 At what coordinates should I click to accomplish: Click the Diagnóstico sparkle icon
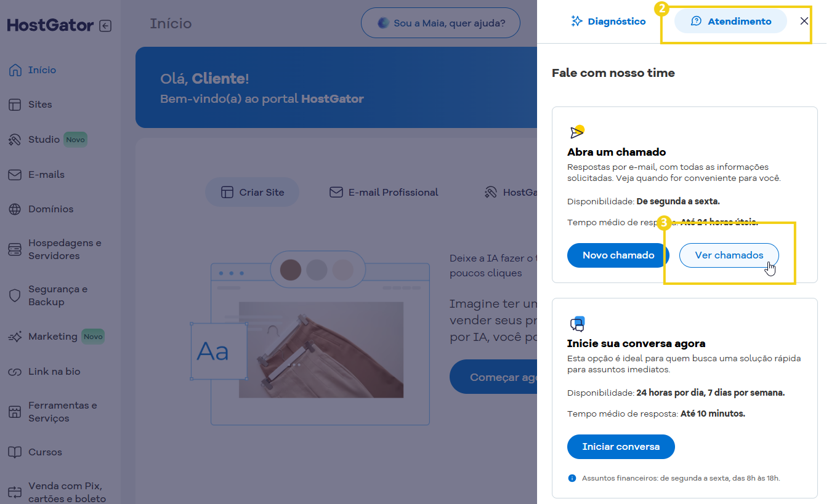tap(576, 22)
